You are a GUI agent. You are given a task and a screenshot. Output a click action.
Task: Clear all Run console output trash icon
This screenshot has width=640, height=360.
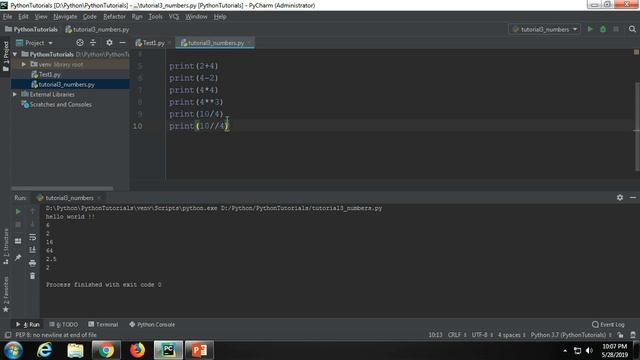(x=32, y=276)
